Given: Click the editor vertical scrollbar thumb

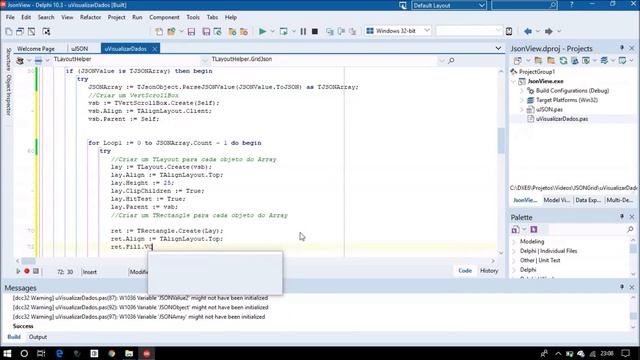Looking at the screenshot, I should click(501, 140).
